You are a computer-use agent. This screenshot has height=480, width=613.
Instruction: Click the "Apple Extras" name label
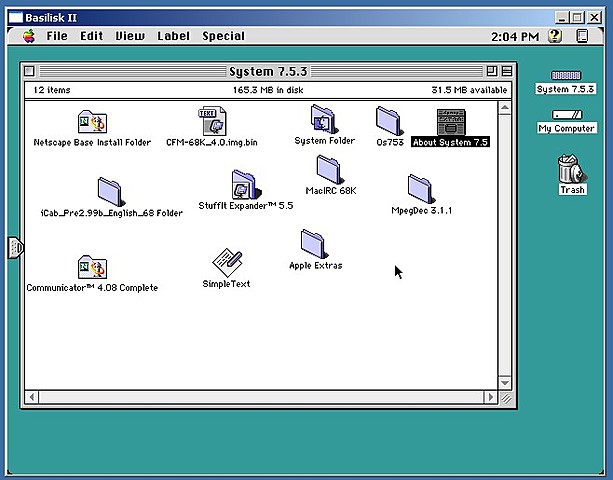coord(315,265)
